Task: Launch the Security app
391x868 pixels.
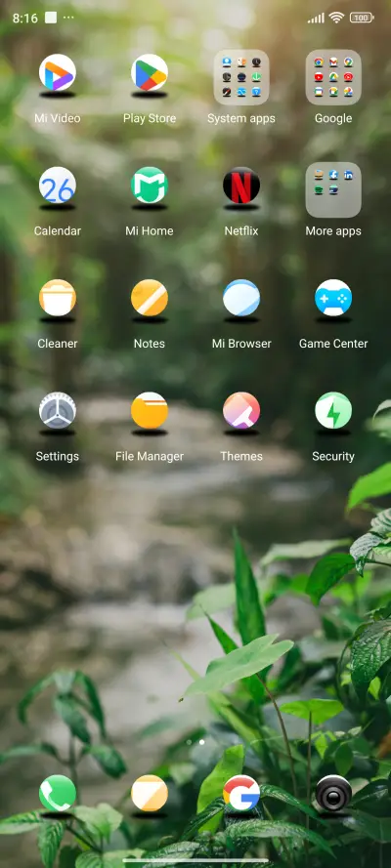Action: pyautogui.click(x=333, y=411)
